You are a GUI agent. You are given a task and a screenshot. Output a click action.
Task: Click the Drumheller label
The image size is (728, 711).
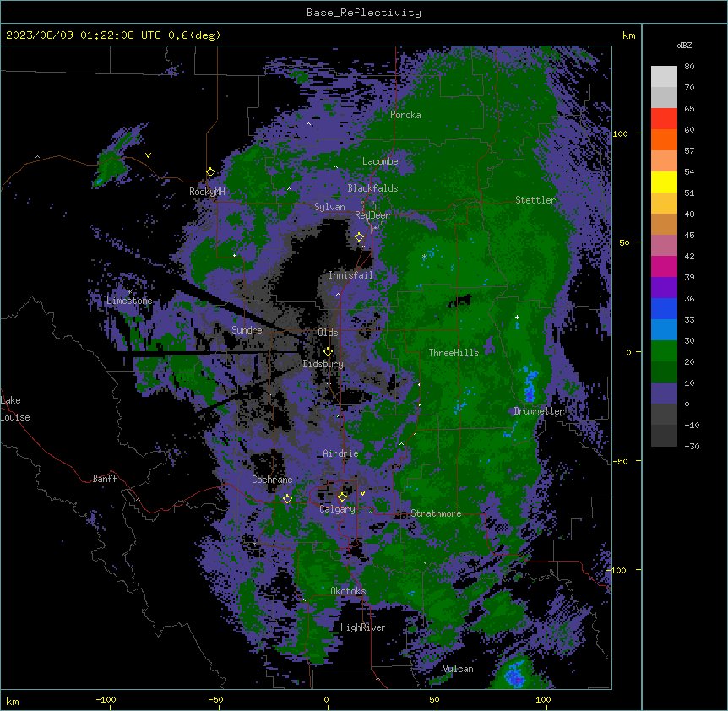(539, 411)
